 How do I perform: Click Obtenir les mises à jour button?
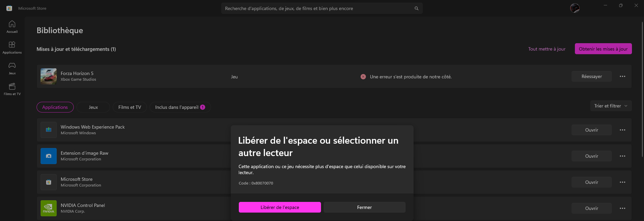[x=603, y=49]
